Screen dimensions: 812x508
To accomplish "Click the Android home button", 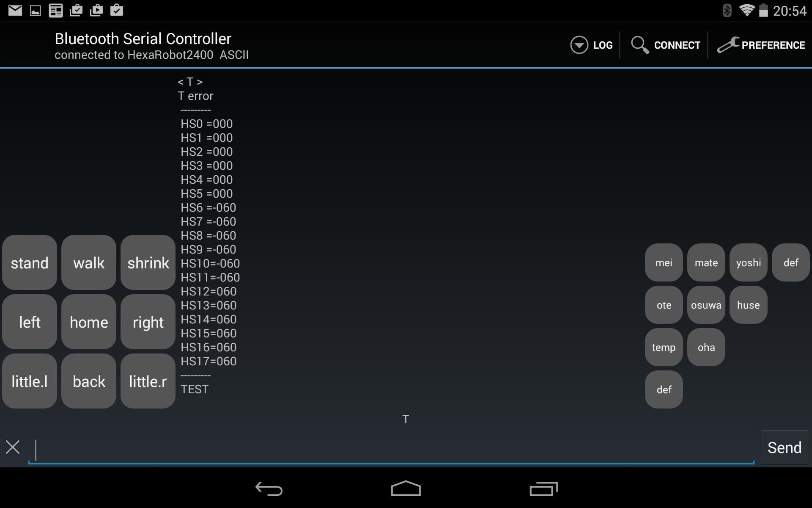I will coord(406,489).
